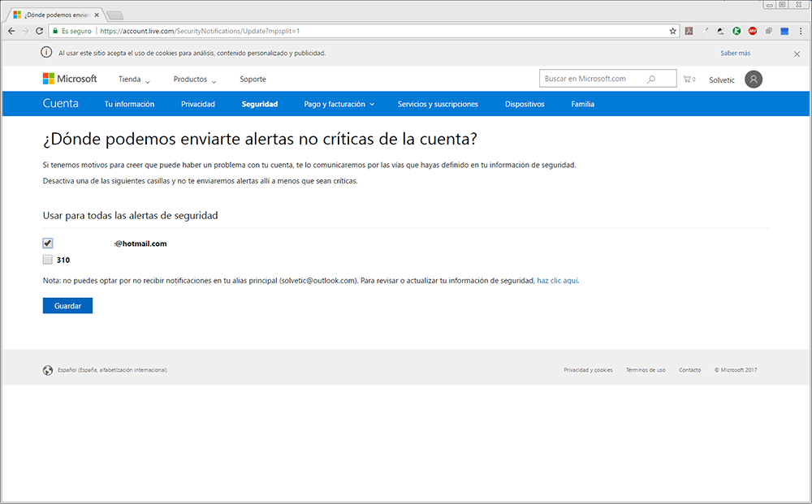Click the '© Microsoft 2017' footer text
This screenshot has width=812, height=504.
736,370
